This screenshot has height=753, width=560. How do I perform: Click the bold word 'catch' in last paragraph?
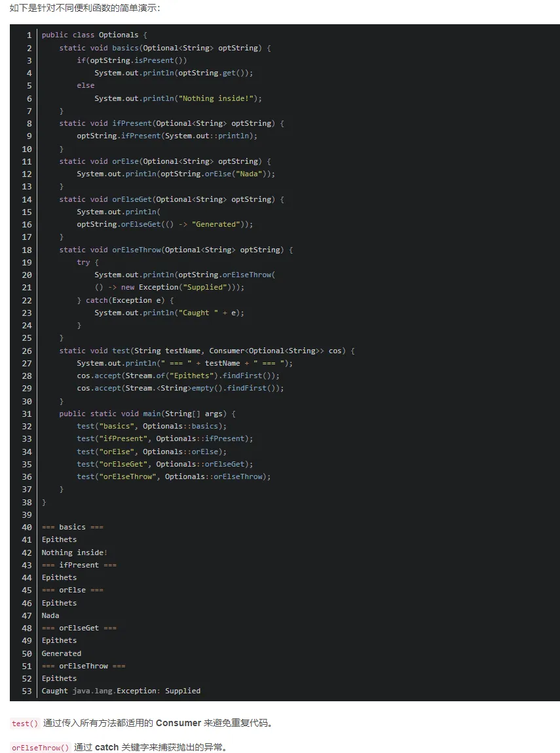[107, 747]
